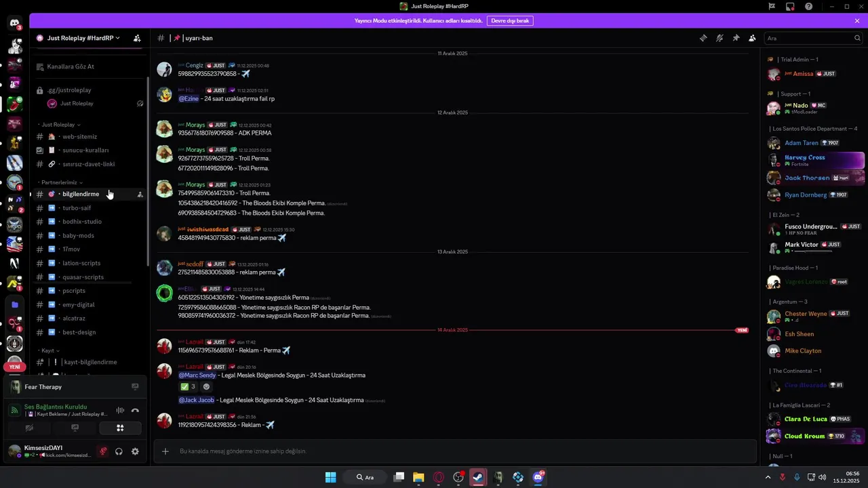Open the quasar-scripts channel
This screenshot has height=488, width=868.
point(88,277)
